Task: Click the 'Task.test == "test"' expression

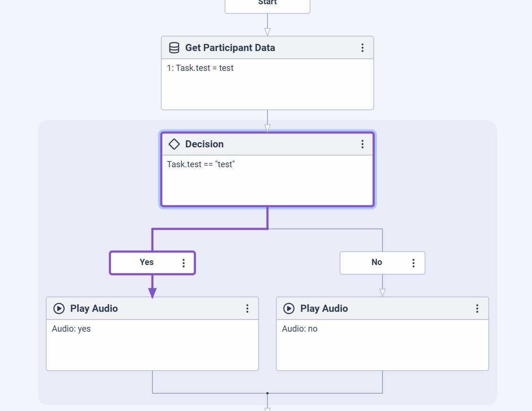Action: click(201, 164)
